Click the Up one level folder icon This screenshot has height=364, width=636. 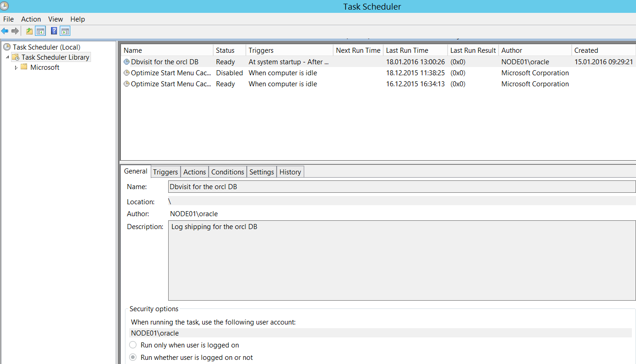(29, 31)
